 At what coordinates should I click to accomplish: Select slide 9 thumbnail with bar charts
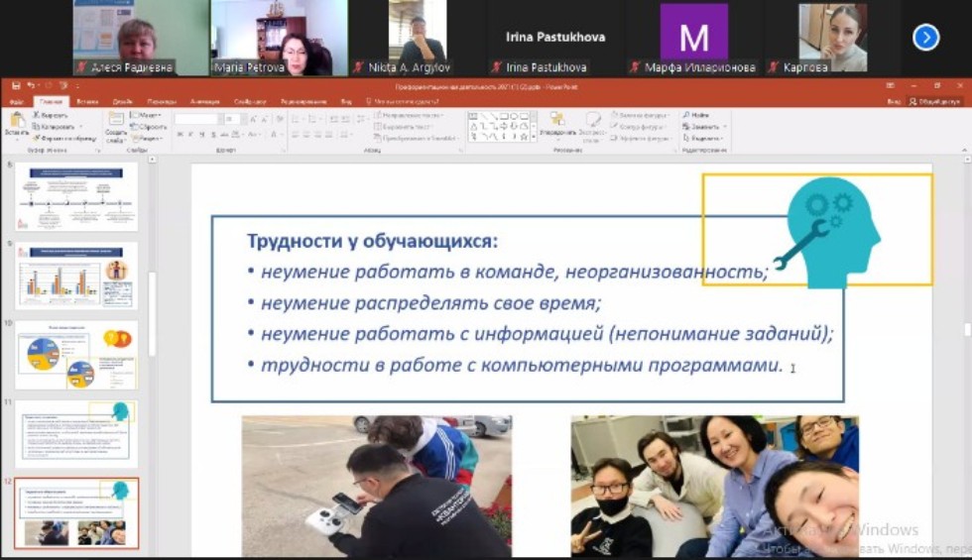[76, 277]
